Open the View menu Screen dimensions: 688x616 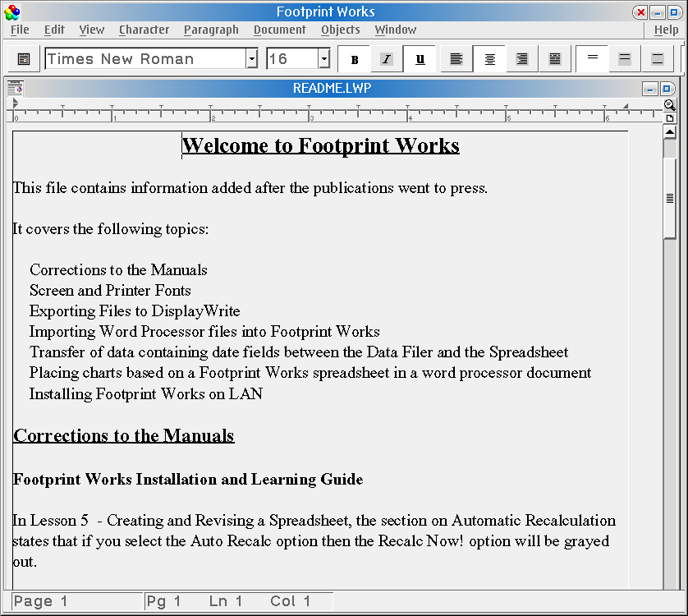pyautogui.click(x=92, y=30)
